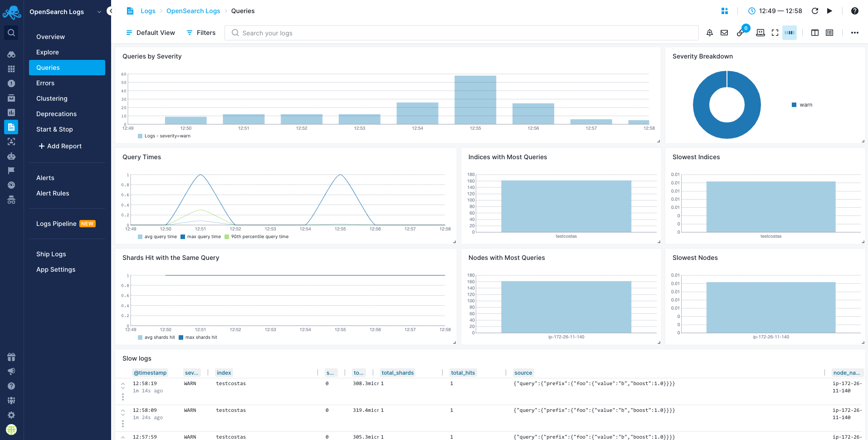Start live tail with the play icon
Image resolution: width=868 pixels, height=440 pixels.
point(829,11)
